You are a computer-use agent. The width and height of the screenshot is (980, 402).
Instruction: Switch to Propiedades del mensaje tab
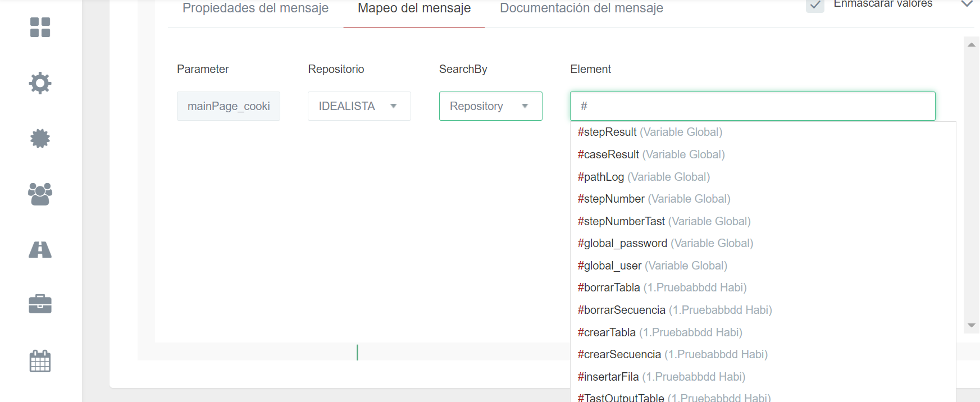(x=256, y=8)
